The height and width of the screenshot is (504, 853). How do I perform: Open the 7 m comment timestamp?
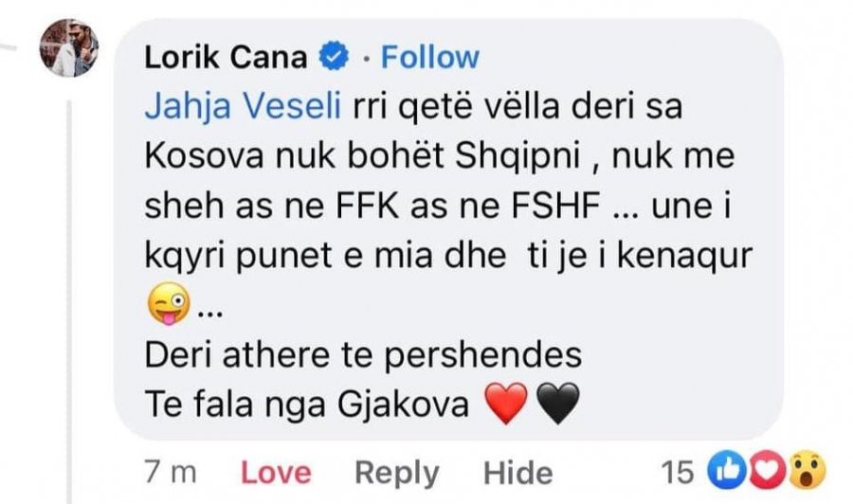pyautogui.click(x=171, y=472)
